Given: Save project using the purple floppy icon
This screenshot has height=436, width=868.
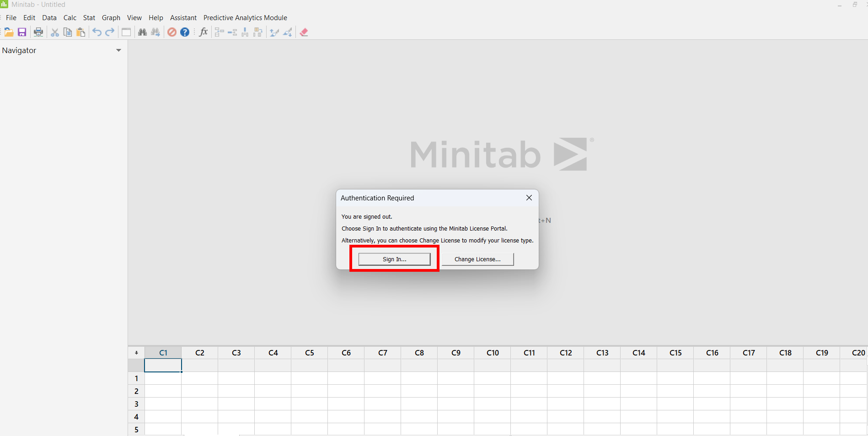Looking at the screenshot, I should pyautogui.click(x=22, y=32).
